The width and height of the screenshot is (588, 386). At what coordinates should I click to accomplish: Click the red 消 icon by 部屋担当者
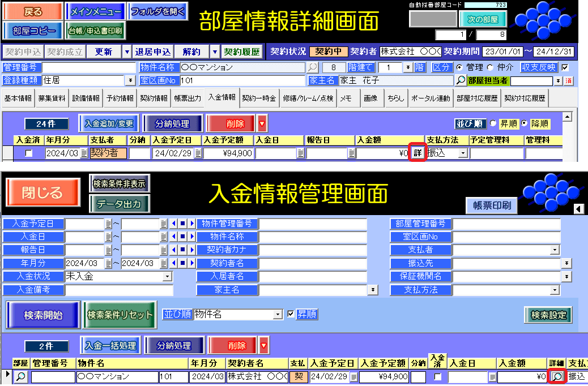(568, 81)
